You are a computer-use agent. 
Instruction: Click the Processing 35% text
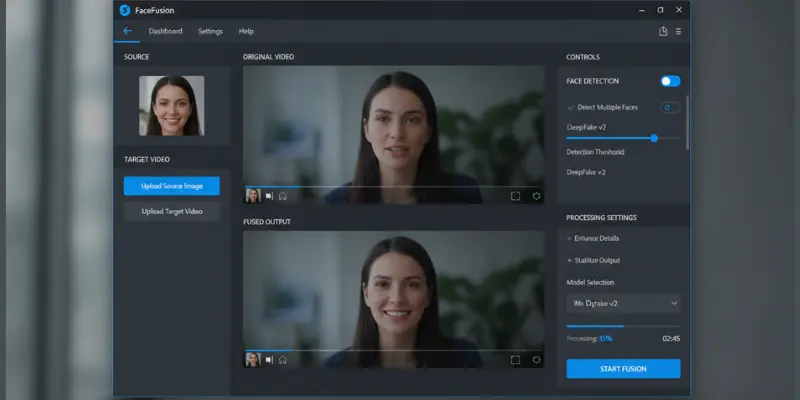pyautogui.click(x=589, y=338)
